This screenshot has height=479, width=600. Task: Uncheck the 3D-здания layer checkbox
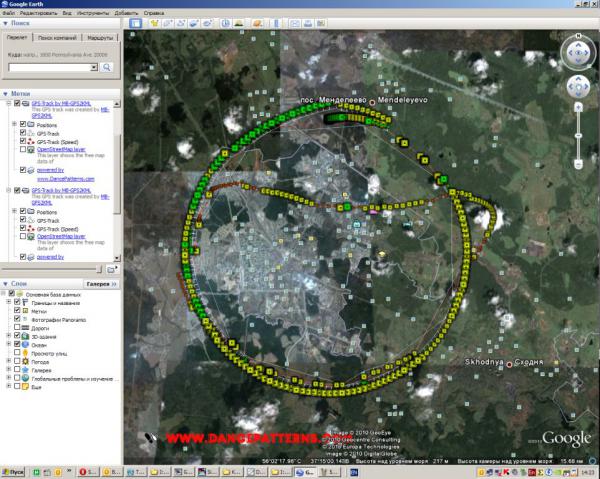17,336
